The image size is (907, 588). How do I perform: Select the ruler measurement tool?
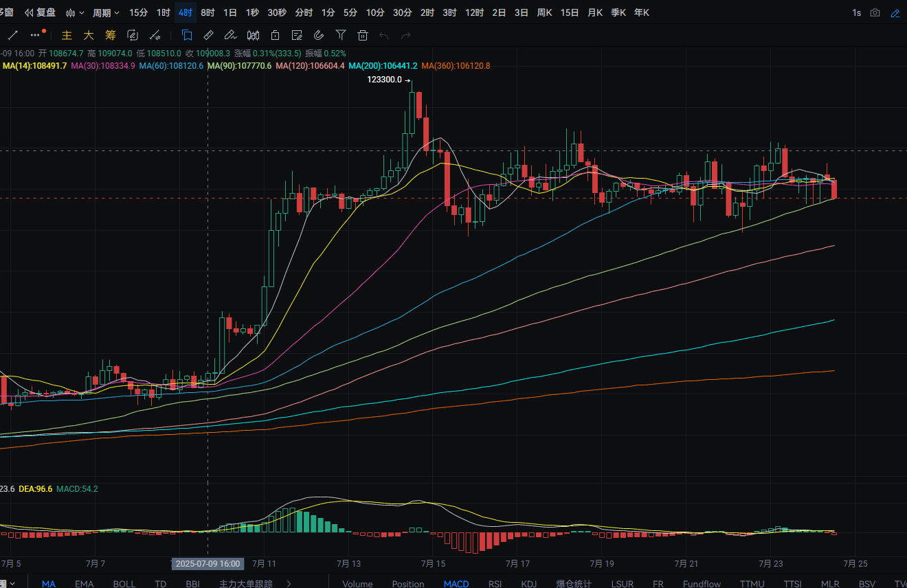(209, 35)
